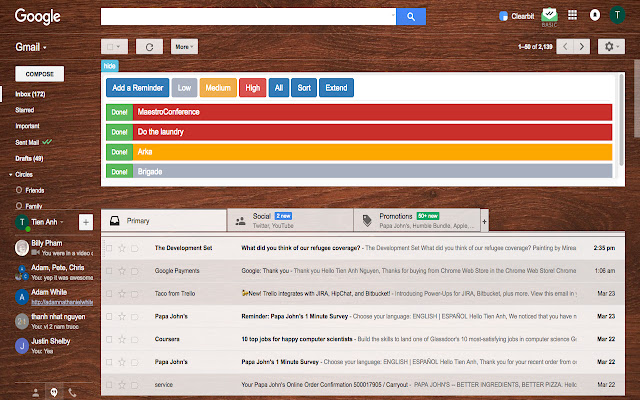
Task: Click the blue search magnifier button
Action: tap(411, 17)
